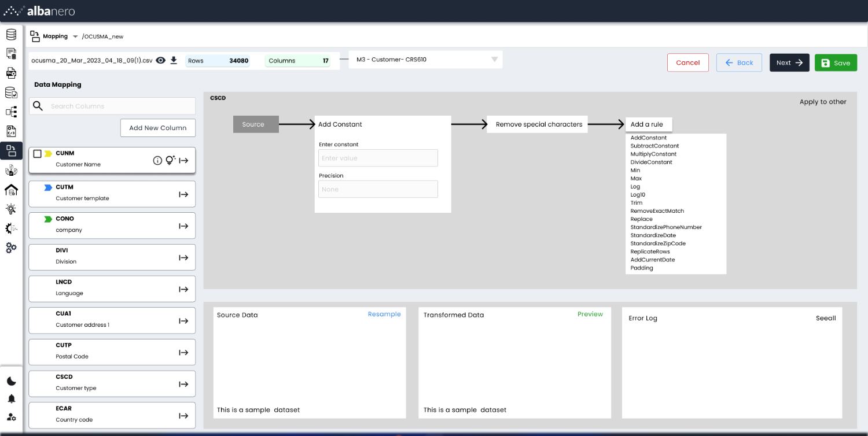This screenshot has width=868, height=436.
Task: Select Padding from rule list
Action: pyautogui.click(x=642, y=268)
